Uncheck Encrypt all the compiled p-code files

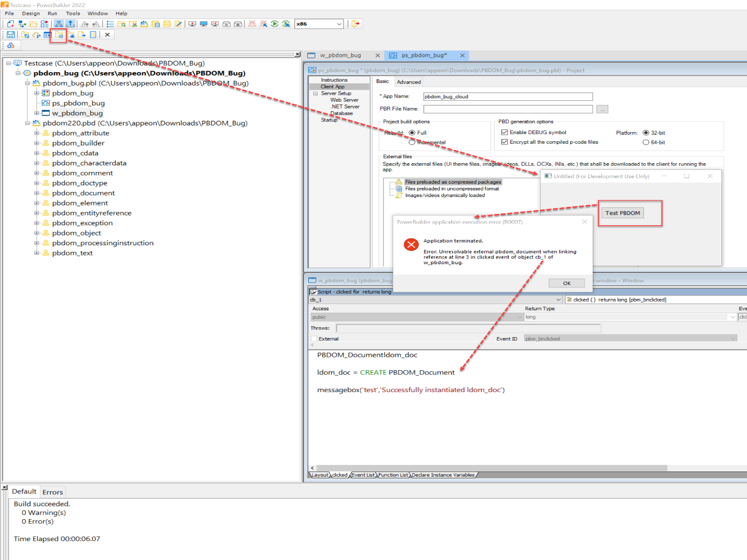[x=504, y=142]
